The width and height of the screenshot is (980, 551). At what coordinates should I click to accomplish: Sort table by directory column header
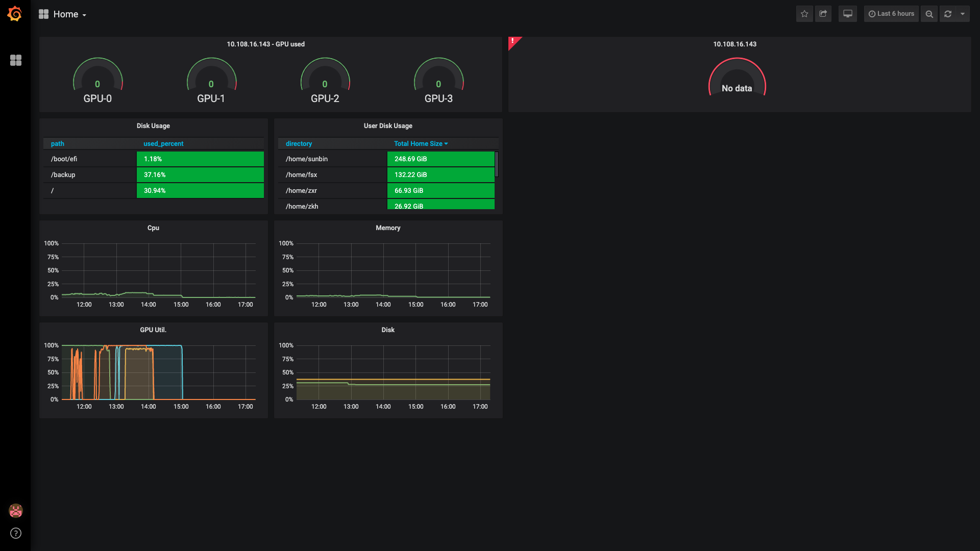(x=299, y=144)
